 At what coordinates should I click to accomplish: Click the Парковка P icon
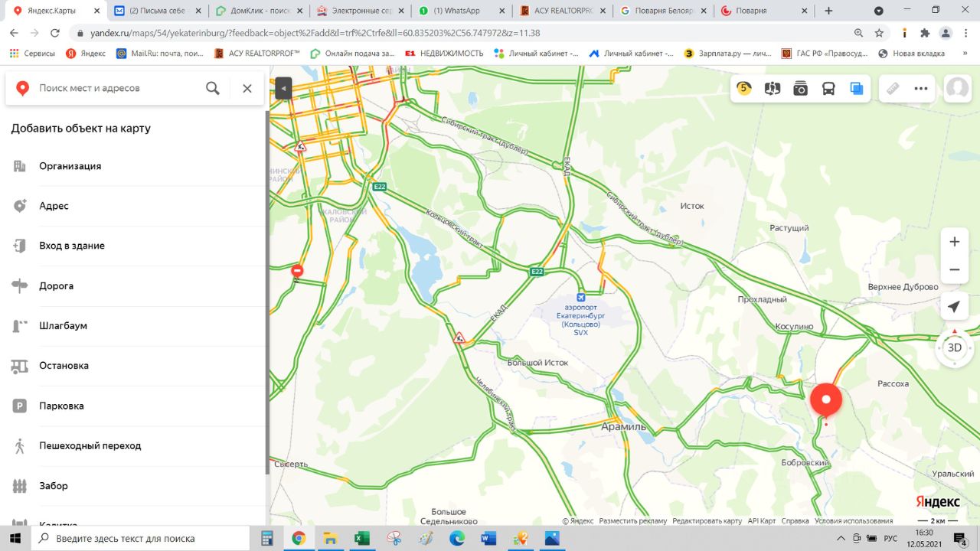coord(20,406)
